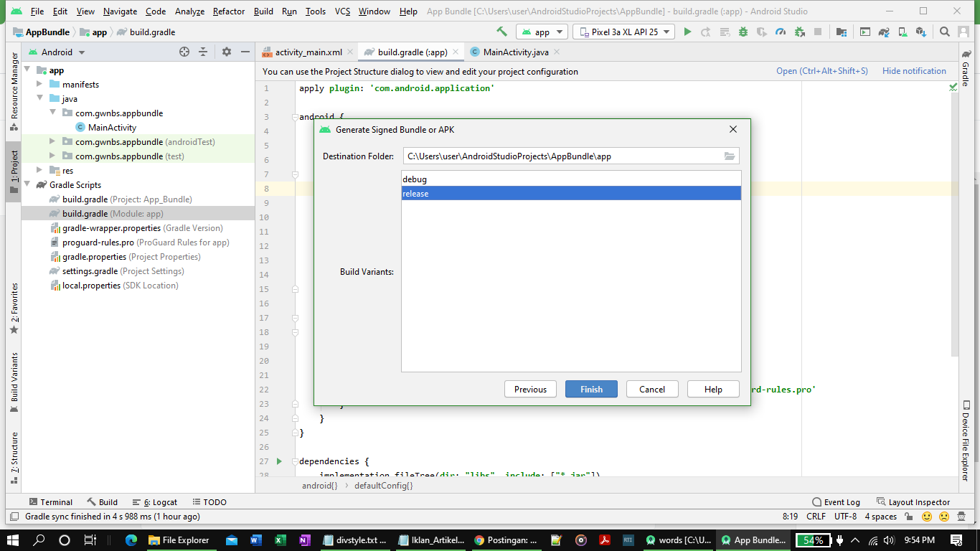Switch to the MainActivity.java tab
Image resolution: width=980 pixels, height=551 pixels.
pos(514,52)
